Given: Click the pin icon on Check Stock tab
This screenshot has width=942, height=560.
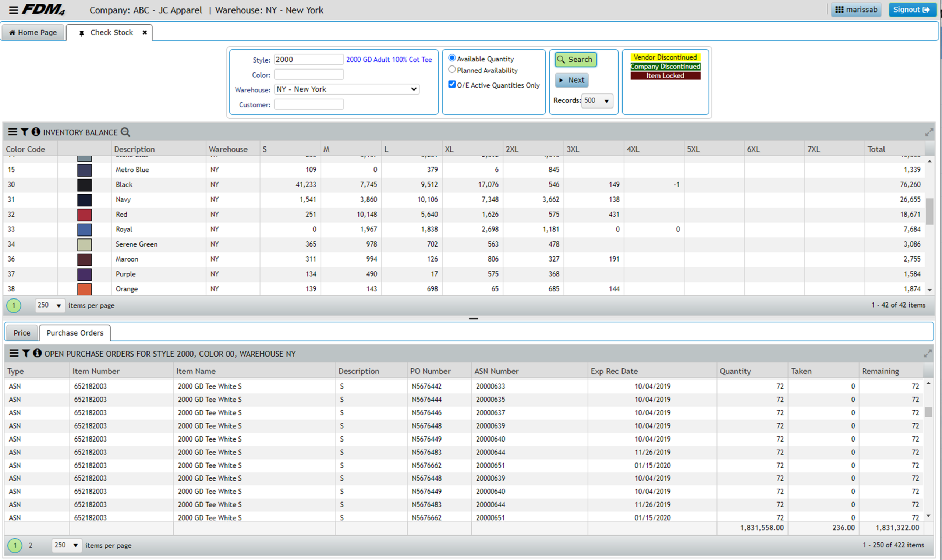Looking at the screenshot, I should pyautogui.click(x=81, y=33).
